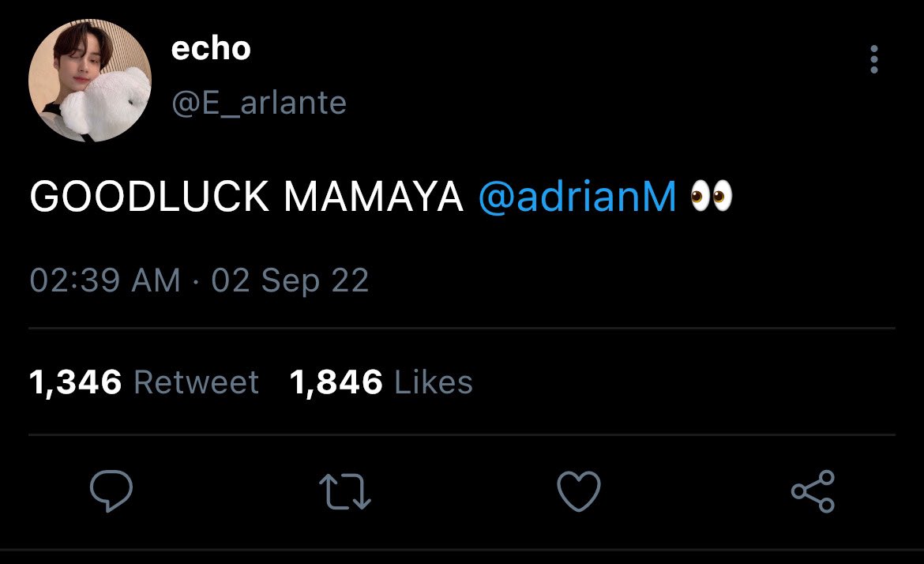
Task: Like the tweet with the heart icon
Action: click(x=579, y=491)
